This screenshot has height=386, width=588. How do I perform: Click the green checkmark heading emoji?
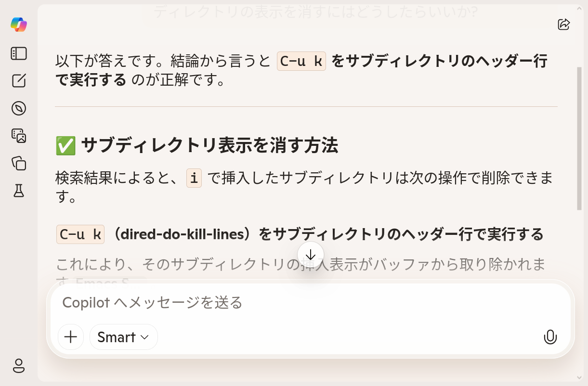65,145
